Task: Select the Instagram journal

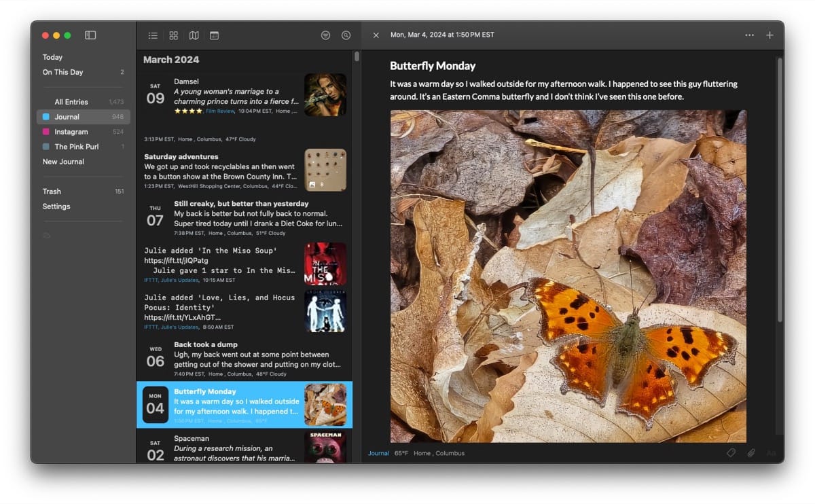Action: (x=71, y=131)
